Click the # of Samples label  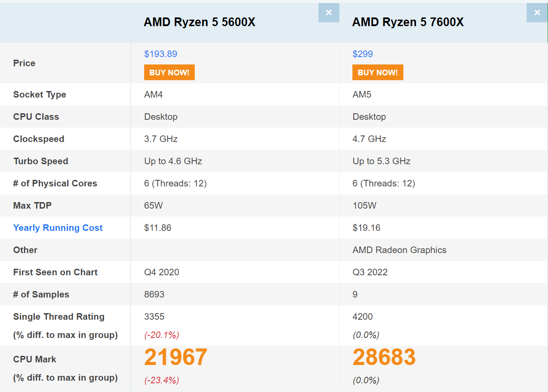pyautogui.click(x=41, y=294)
